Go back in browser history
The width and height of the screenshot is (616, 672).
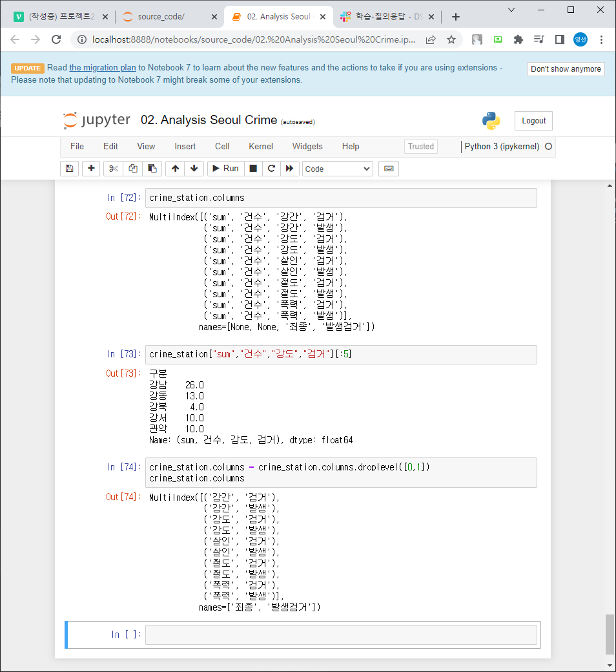(15, 40)
